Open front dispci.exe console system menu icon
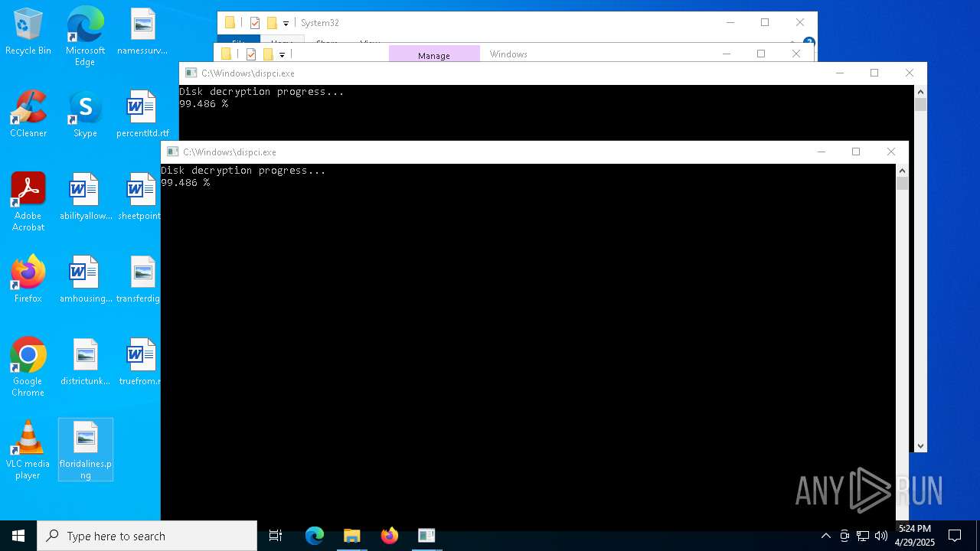Screen dimensions: 980x551 tap(172, 152)
